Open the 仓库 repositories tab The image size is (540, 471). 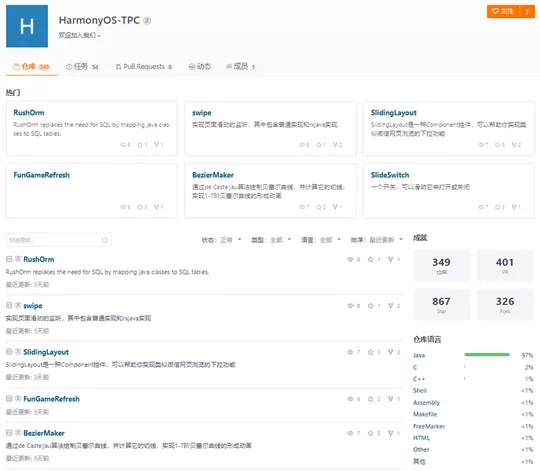(31, 66)
